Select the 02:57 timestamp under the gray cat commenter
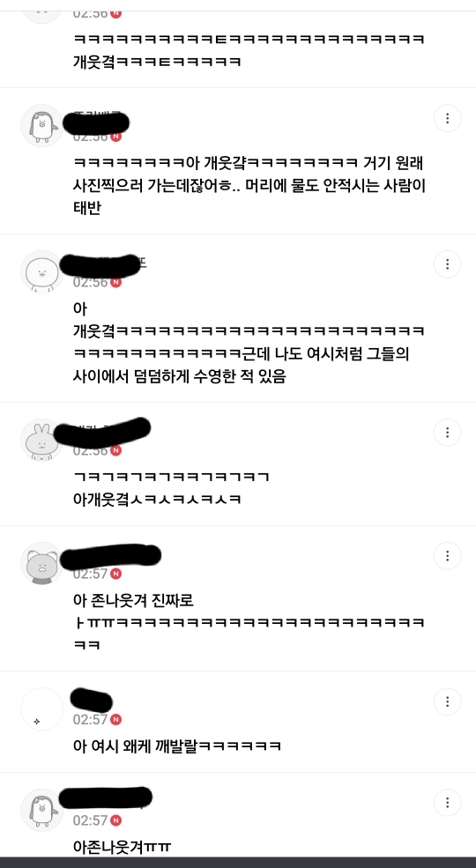 (90, 574)
